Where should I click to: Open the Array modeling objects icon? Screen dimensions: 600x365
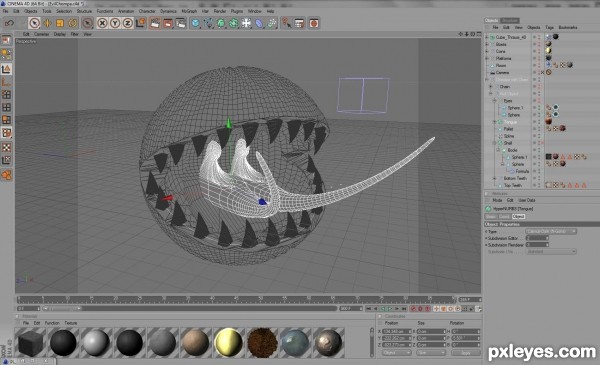pyautogui.click(x=234, y=23)
